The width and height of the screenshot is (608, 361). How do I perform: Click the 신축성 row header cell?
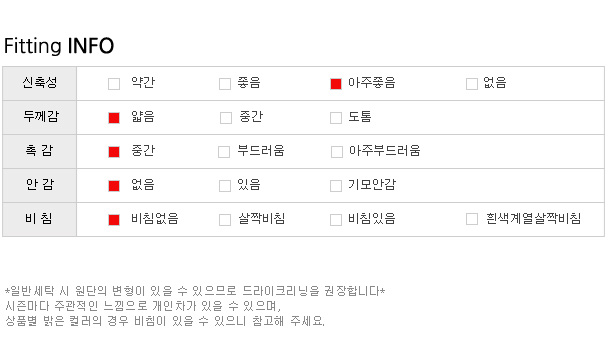pyautogui.click(x=40, y=83)
